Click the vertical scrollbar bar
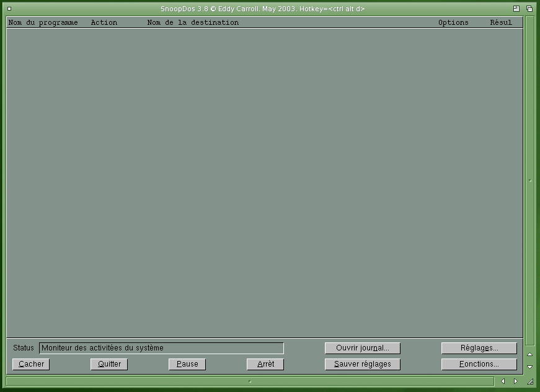This screenshot has height=392, width=540. pos(530,180)
